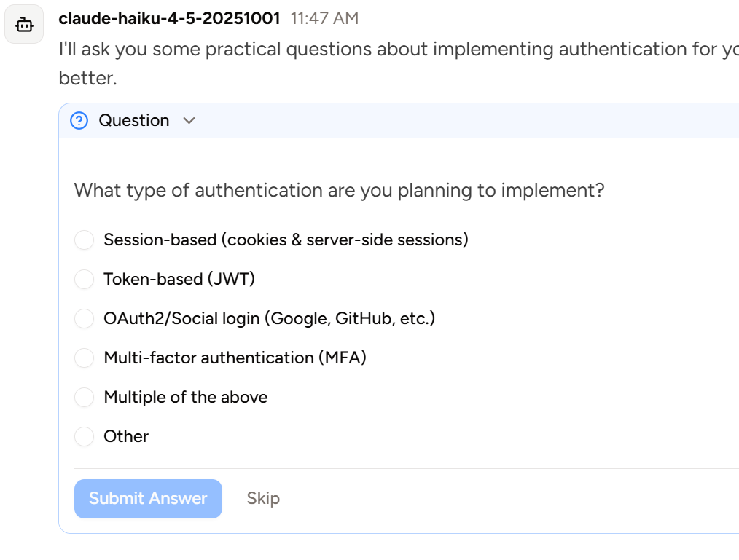Choose the Multiple of the above option
The height and width of the screenshot is (560, 739).
tap(84, 397)
